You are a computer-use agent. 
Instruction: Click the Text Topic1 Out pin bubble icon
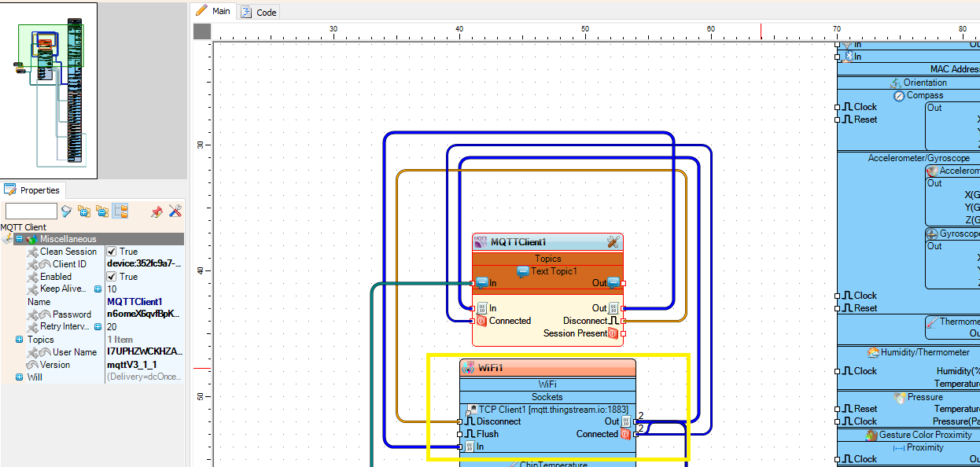click(613, 283)
